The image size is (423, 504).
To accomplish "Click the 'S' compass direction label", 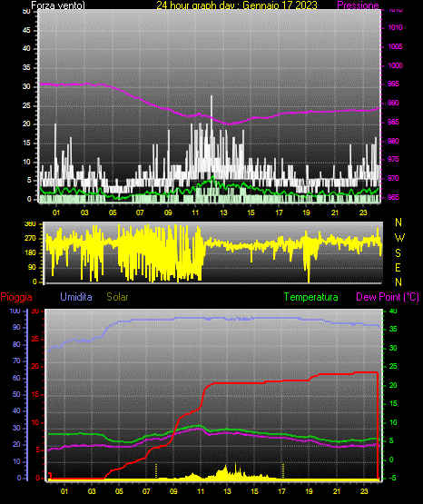I will pos(398,253).
